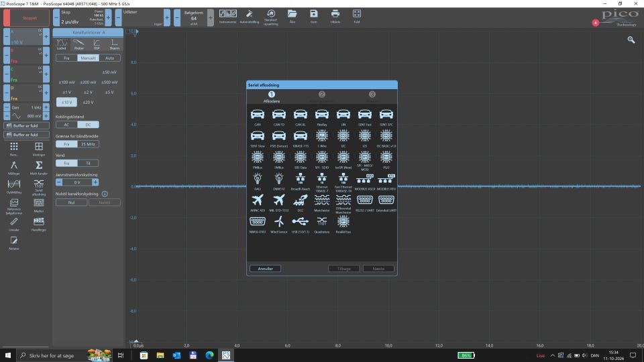Save using the floppy disk icon

(x=314, y=16)
